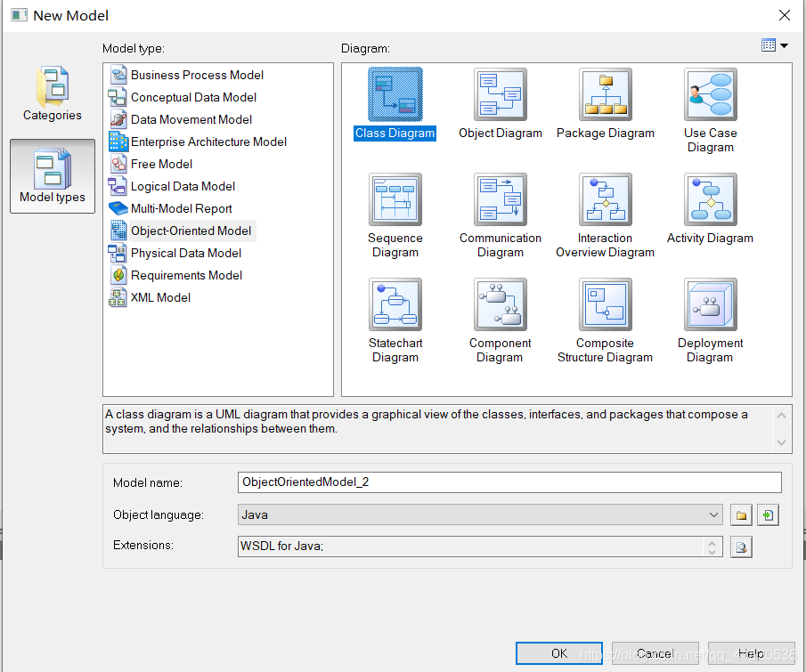The image size is (806, 672).
Task: Confirm with the OK button
Action: pos(559,653)
